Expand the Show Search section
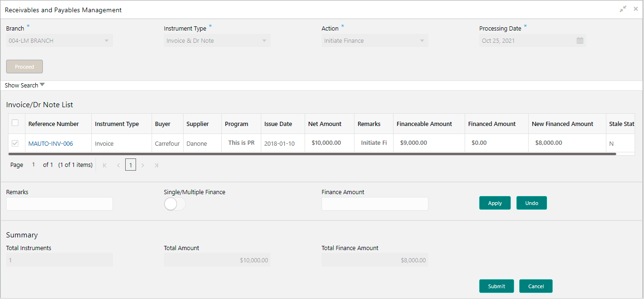Screen dimensions: 644x299 (x=24, y=85)
